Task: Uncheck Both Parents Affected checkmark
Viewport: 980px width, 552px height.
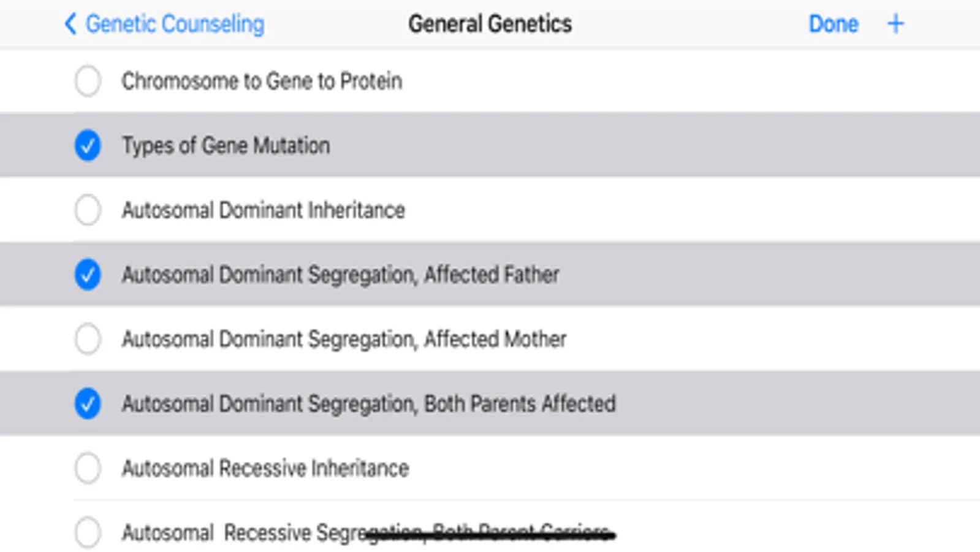Action: 88,404
